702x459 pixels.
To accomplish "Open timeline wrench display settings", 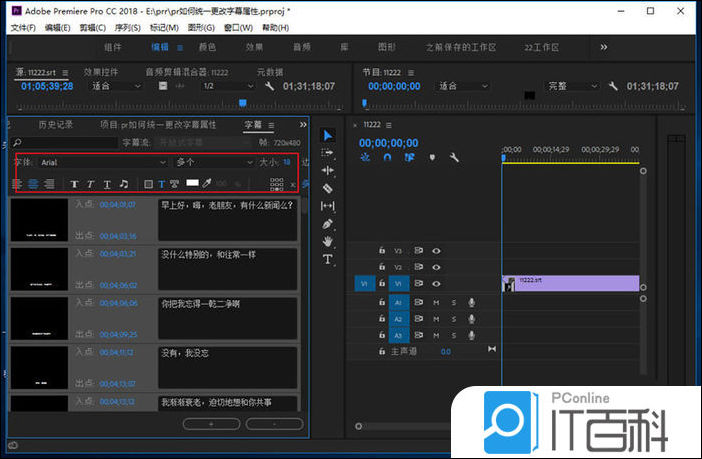I will [453, 157].
